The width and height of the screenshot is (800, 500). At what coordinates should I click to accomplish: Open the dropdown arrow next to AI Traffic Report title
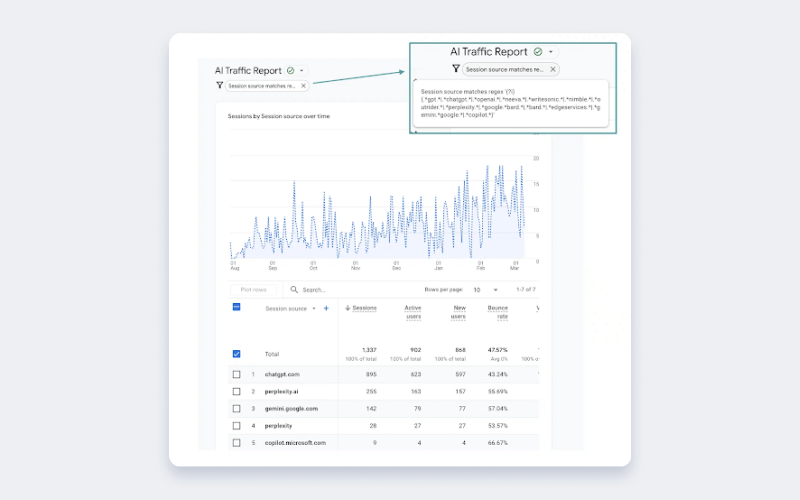pyautogui.click(x=302, y=71)
